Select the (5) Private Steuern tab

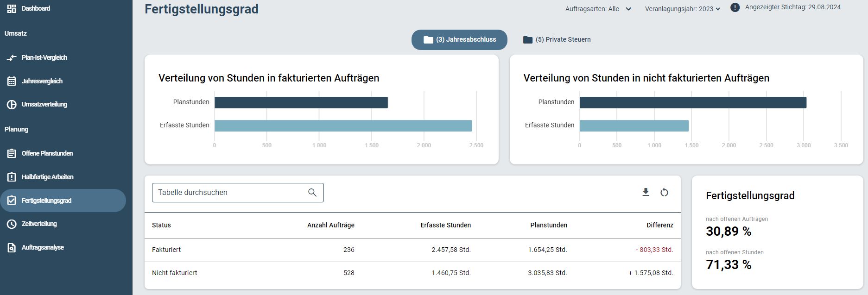(557, 40)
